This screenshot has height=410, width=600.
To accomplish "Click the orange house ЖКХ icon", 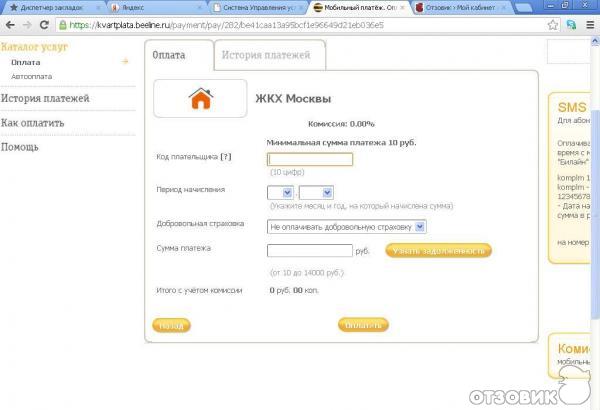I will point(201,99).
